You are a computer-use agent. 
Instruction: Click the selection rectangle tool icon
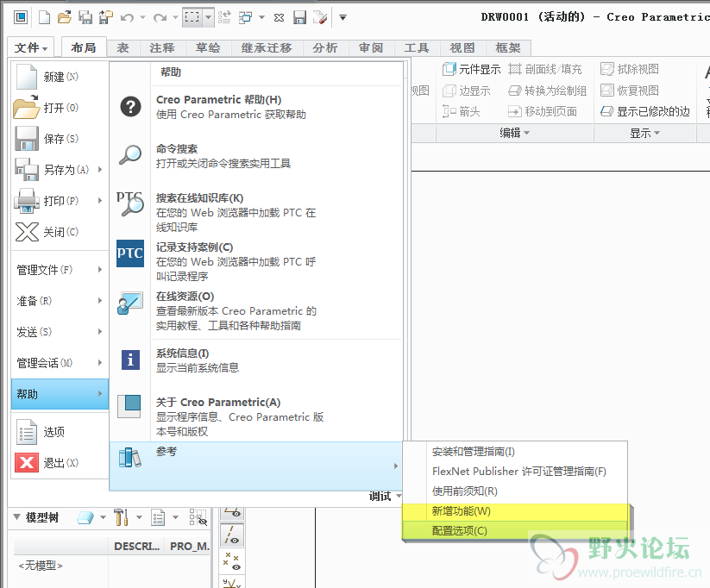tap(192, 17)
